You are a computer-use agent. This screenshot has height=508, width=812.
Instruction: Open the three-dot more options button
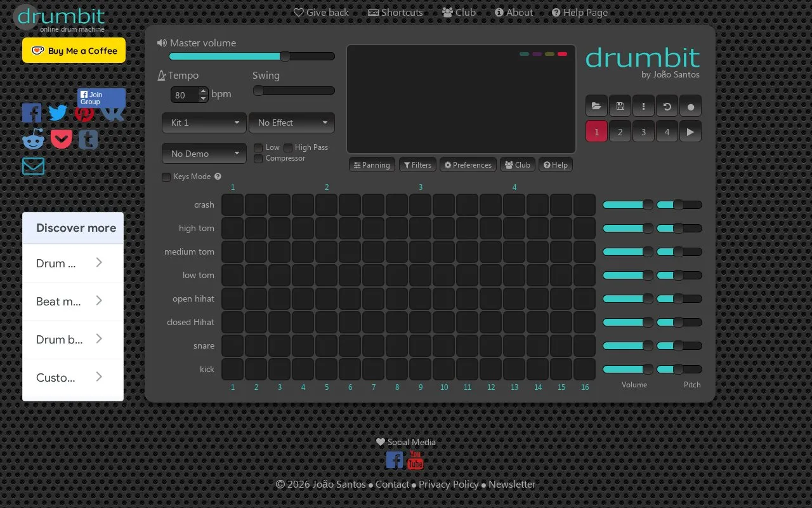coord(643,106)
